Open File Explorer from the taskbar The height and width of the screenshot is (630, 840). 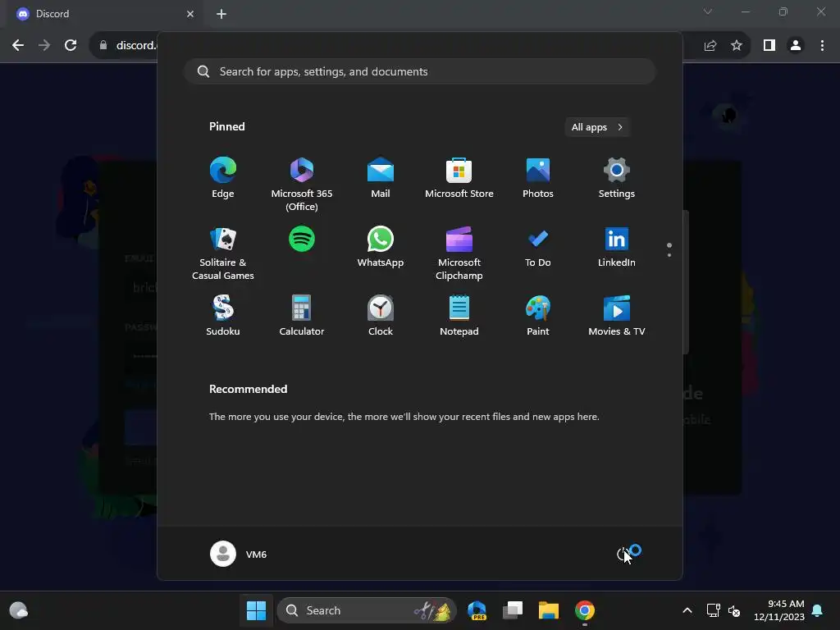click(x=549, y=610)
